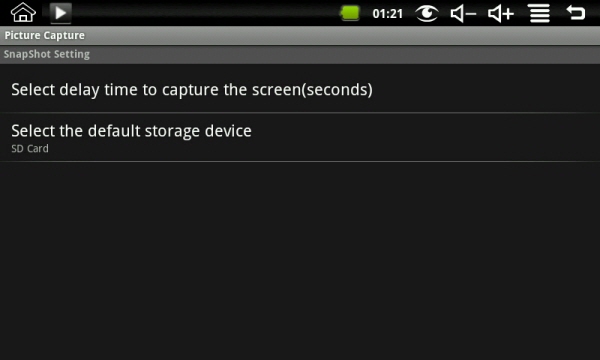Click the "Setting" word in section header

click(72, 54)
